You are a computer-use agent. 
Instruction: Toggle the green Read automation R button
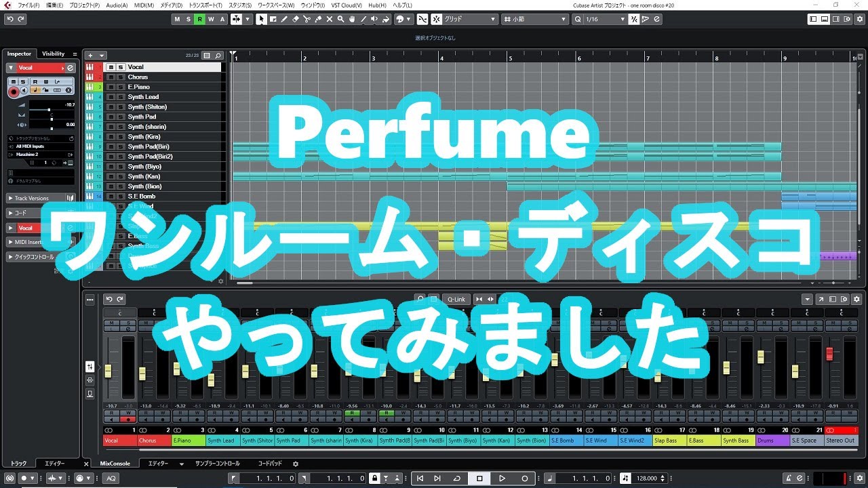click(x=199, y=19)
